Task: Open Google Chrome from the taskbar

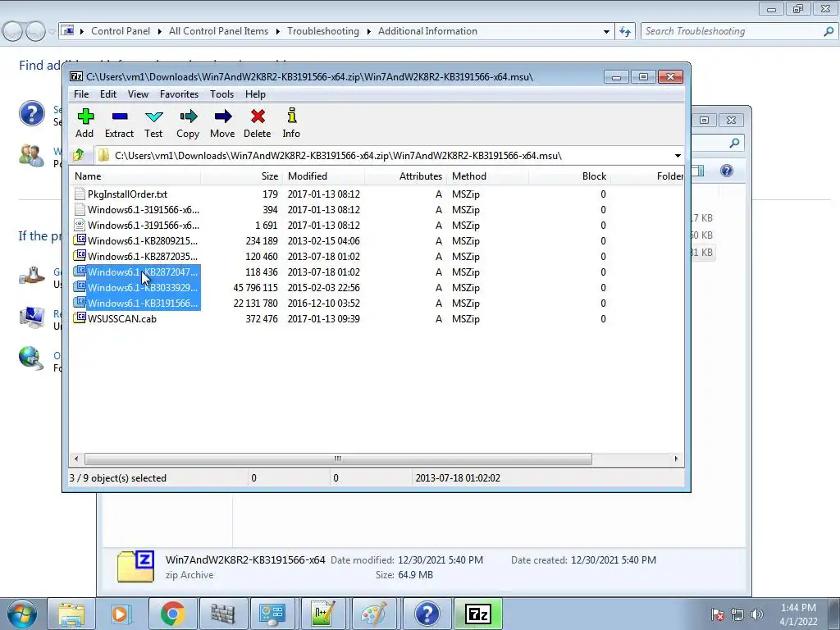Action: [x=172, y=614]
